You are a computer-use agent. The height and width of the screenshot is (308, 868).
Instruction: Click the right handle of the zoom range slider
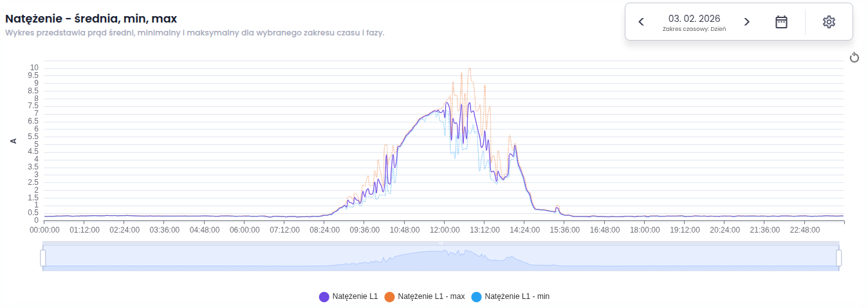[x=838, y=258]
